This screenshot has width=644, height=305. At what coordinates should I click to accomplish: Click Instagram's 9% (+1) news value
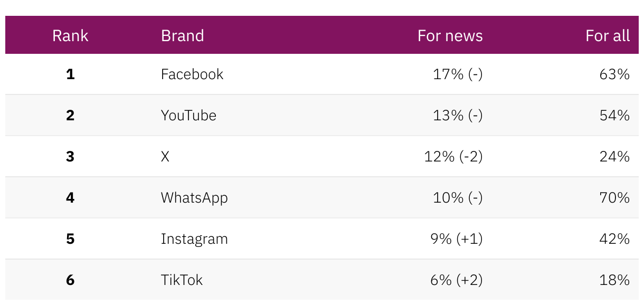point(457,239)
